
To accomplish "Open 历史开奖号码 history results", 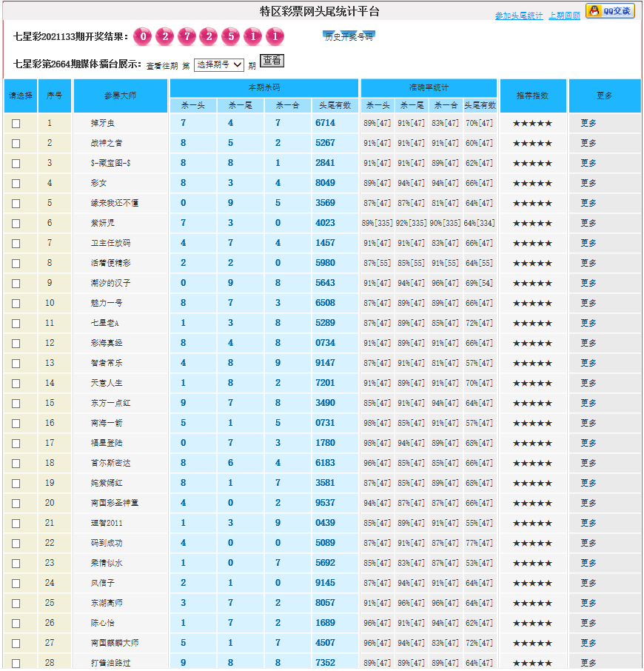I will point(349,36).
